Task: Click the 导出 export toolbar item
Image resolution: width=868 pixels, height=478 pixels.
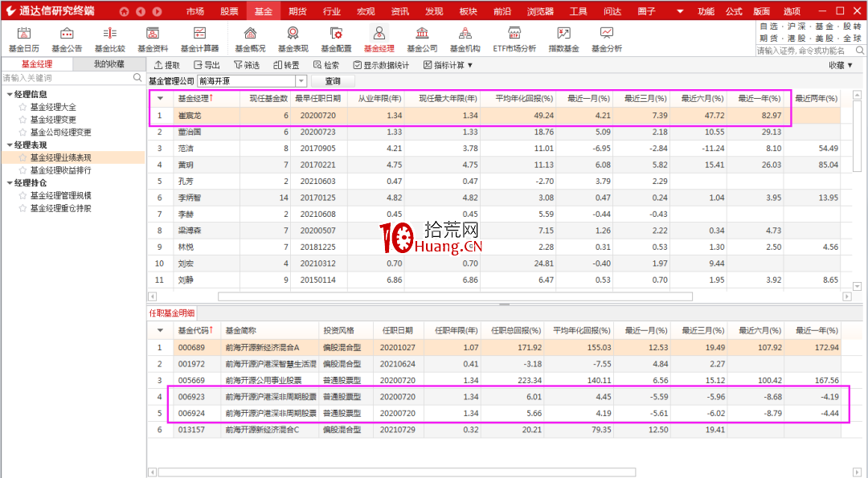Action: click(x=207, y=65)
